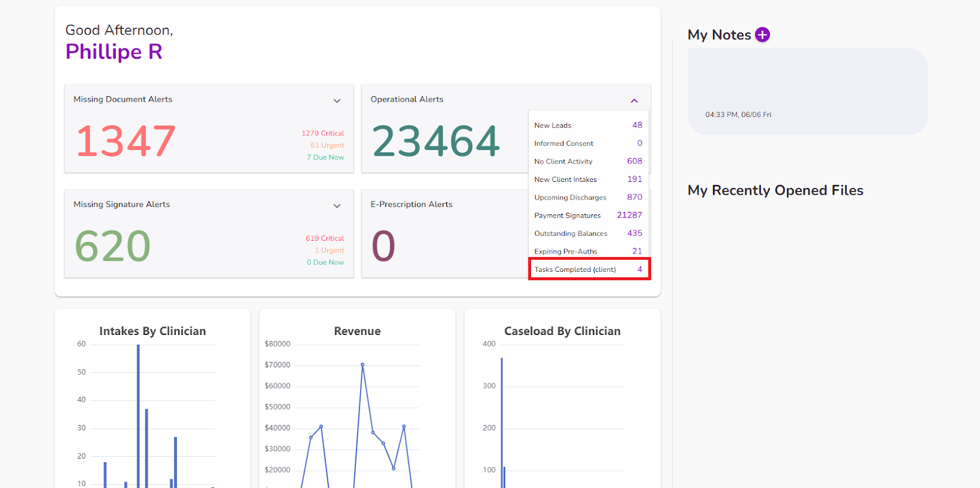Click the Missing Signature Alerts title
This screenshot has width=980, height=488.
pyautogui.click(x=122, y=205)
